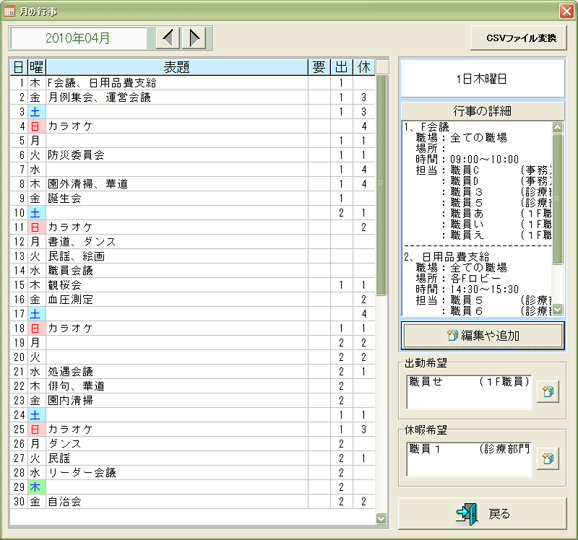
Task: Click the calendar icon in the title bar
Action: pos(9,11)
